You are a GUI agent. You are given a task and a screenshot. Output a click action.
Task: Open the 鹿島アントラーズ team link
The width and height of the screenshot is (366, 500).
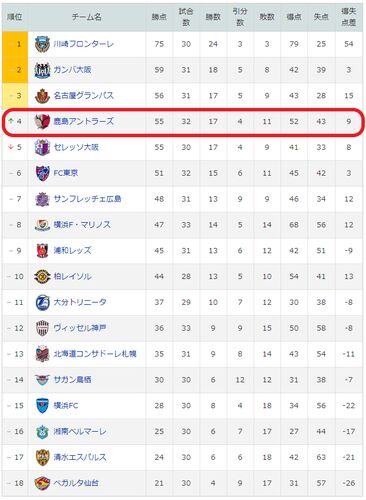[x=84, y=121]
